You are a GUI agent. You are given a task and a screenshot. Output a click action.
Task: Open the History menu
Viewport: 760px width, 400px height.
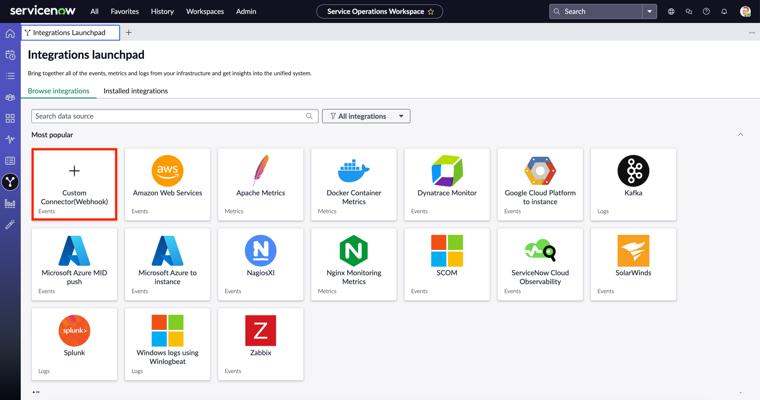point(162,12)
